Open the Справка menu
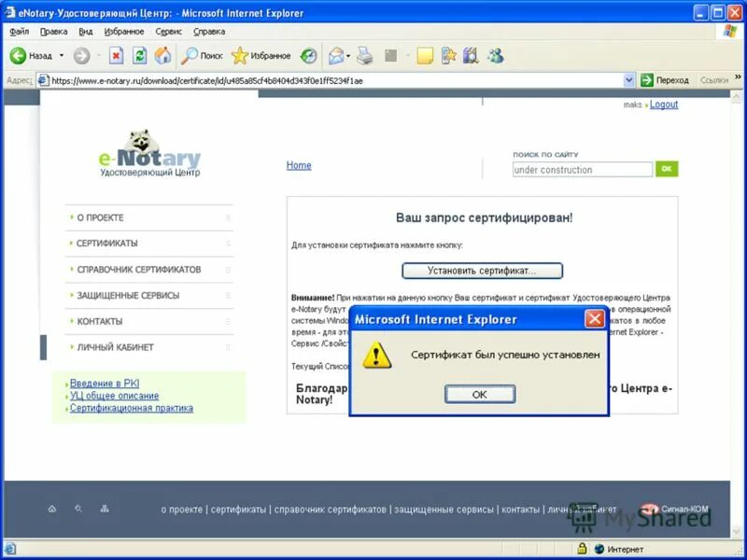Screen dimensions: 747x560 209,32
